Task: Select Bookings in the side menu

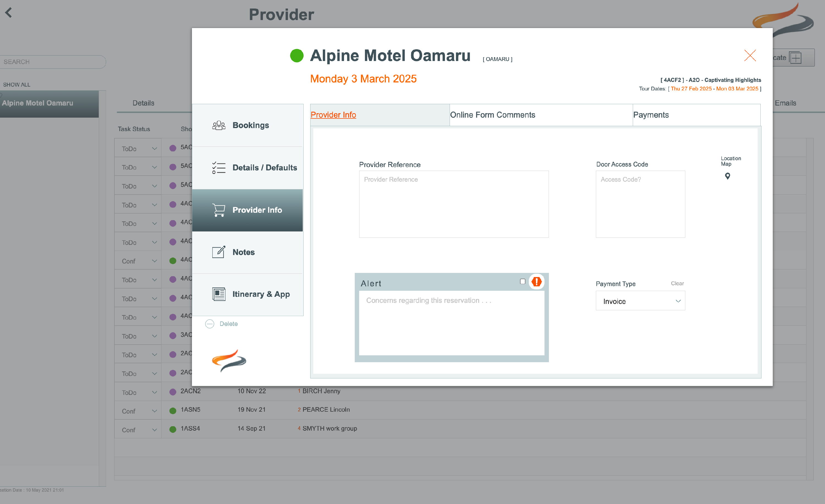Action: [x=248, y=125]
